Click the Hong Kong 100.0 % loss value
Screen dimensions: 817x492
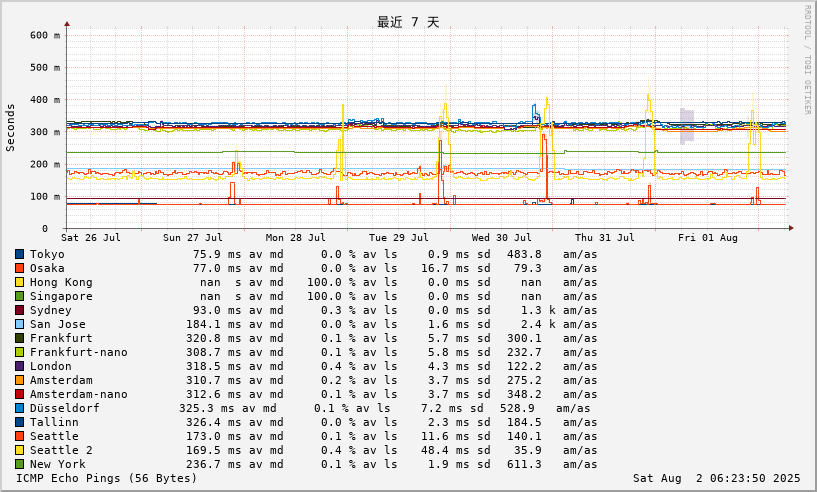point(331,282)
